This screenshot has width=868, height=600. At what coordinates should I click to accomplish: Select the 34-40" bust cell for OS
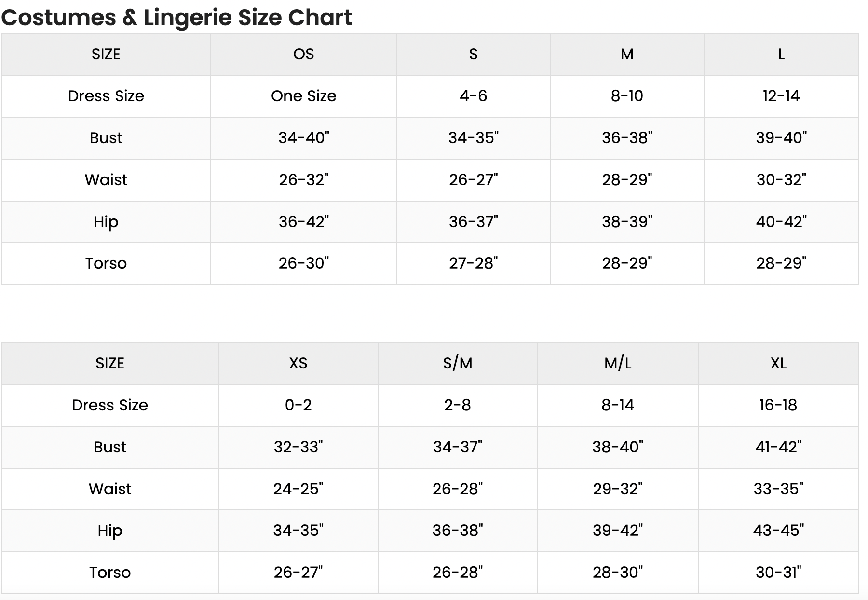(303, 138)
